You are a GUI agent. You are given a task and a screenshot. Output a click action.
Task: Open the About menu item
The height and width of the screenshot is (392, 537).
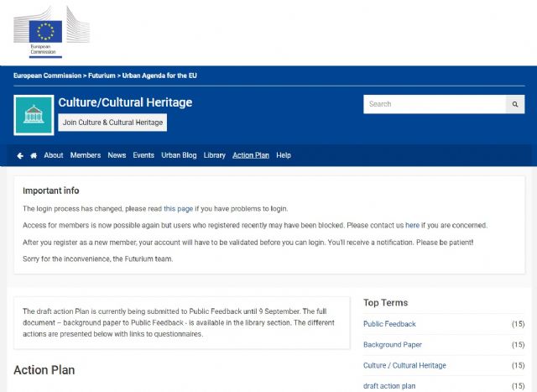pyautogui.click(x=54, y=155)
